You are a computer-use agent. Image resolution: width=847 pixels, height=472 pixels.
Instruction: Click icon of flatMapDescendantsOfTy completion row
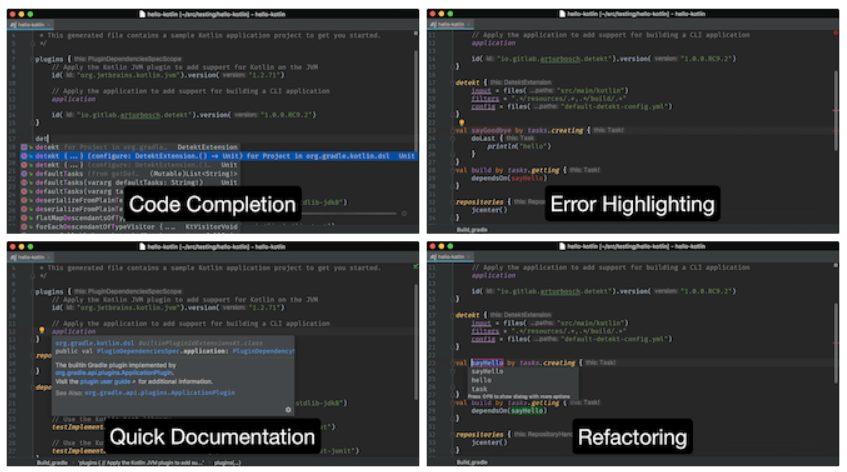click(24, 218)
